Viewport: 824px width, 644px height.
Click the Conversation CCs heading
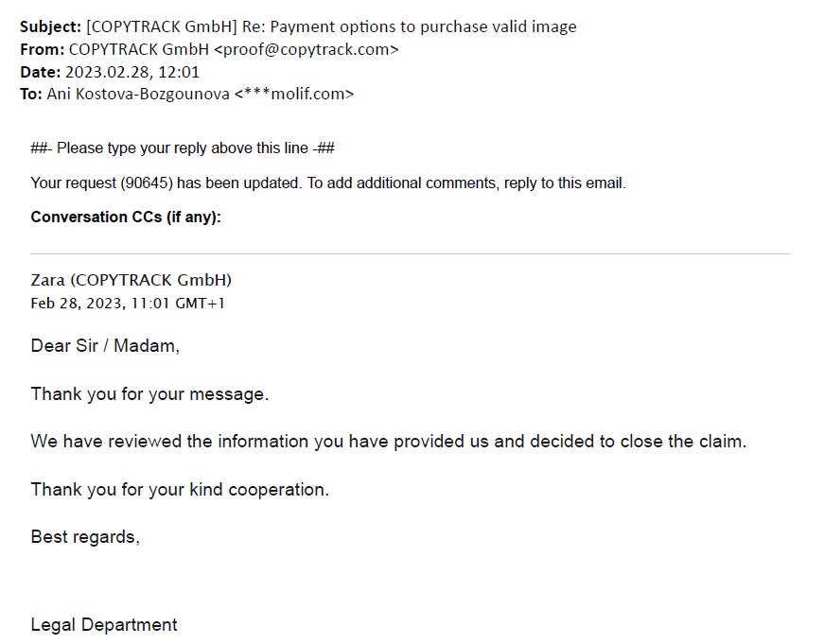[126, 217]
